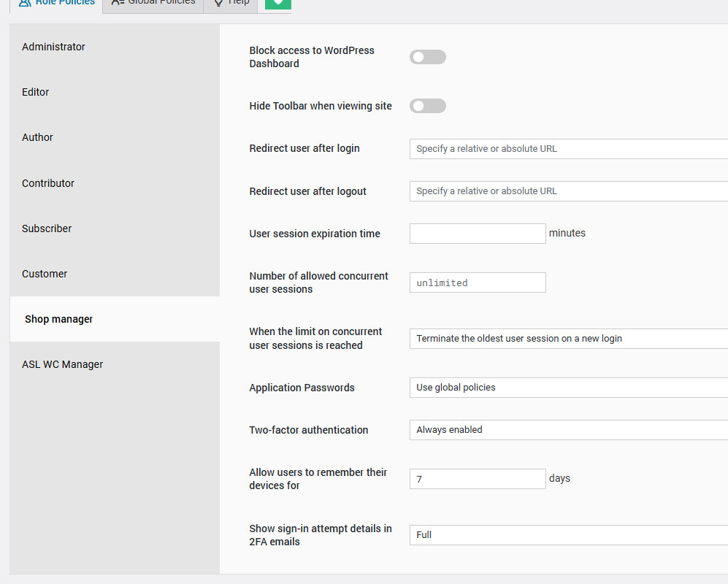Choose the Author role

38,137
